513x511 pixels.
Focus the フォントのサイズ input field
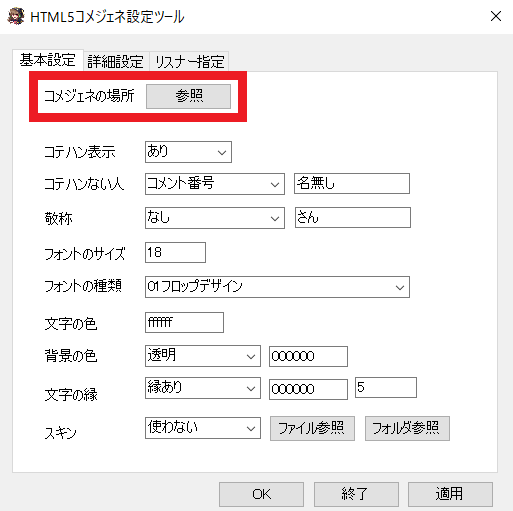(x=175, y=252)
